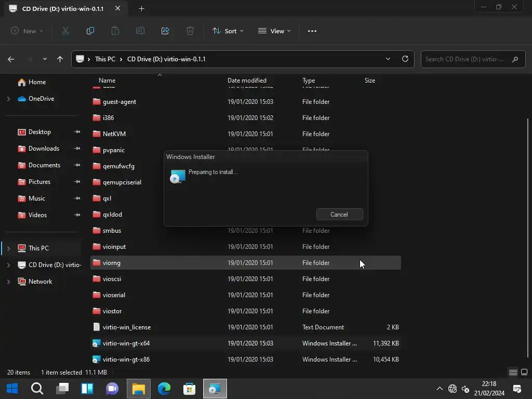Open Microsoft Edge from the taskbar

point(164,389)
